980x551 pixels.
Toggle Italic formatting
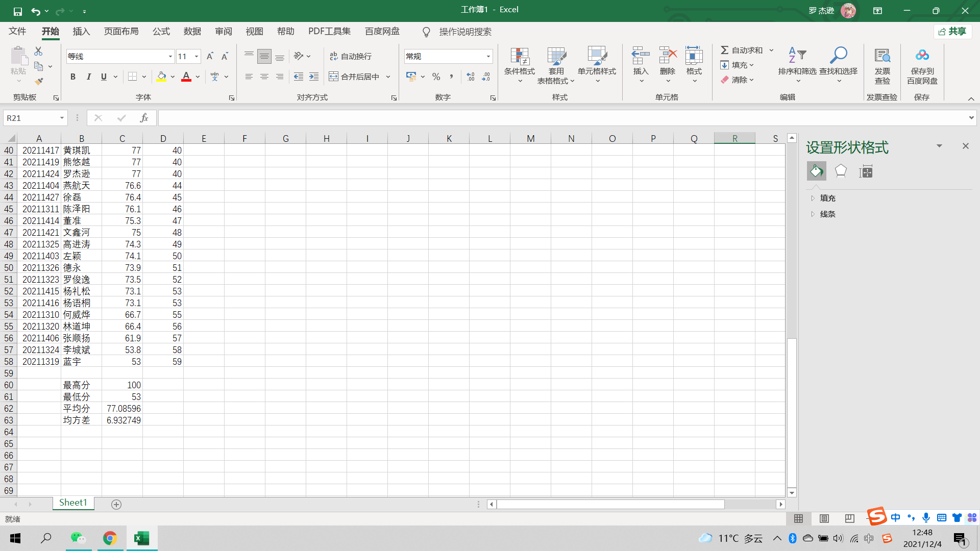pyautogui.click(x=89, y=77)
